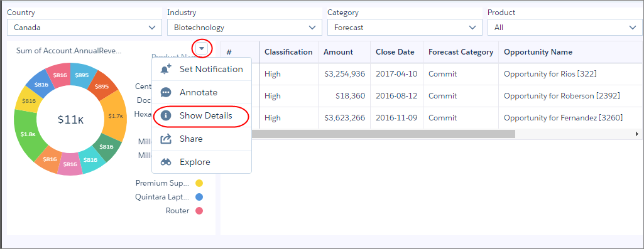This screenshot has width=644, height=249.
Task: Click the $18,360 amount cell
Action: click(x=344, y=96)
